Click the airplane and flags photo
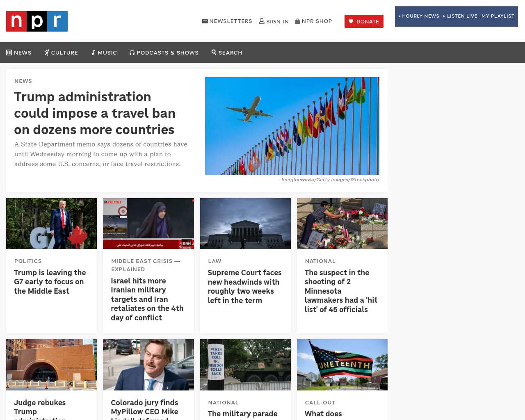 pos(292,126)
